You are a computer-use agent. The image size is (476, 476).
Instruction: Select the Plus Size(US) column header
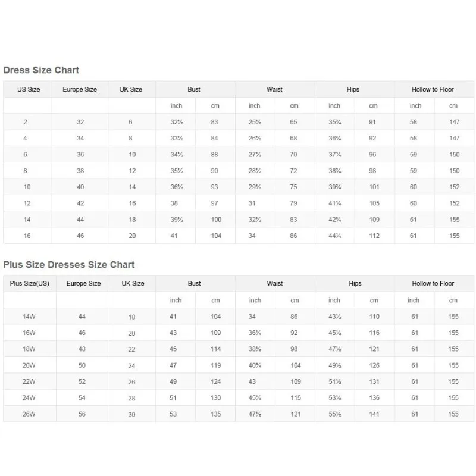point(29,283)
